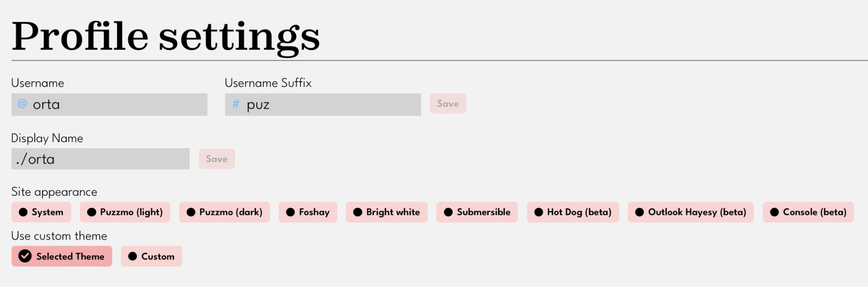Pick the Outlook Hayesy (beta) theme
This screenshot has width=868, height=287.
[x=690, y=212]
